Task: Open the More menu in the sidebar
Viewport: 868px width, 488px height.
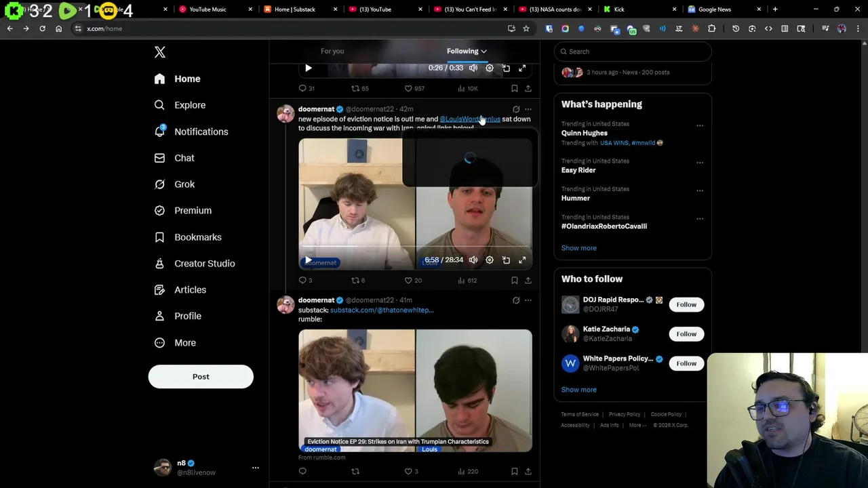Action: [x=174, y=343]
